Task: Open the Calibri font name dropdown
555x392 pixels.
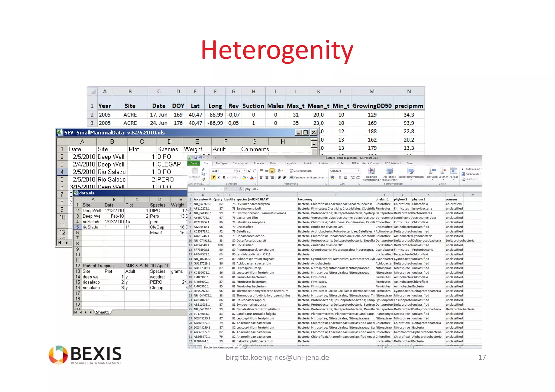Action: tap(235, 171)
